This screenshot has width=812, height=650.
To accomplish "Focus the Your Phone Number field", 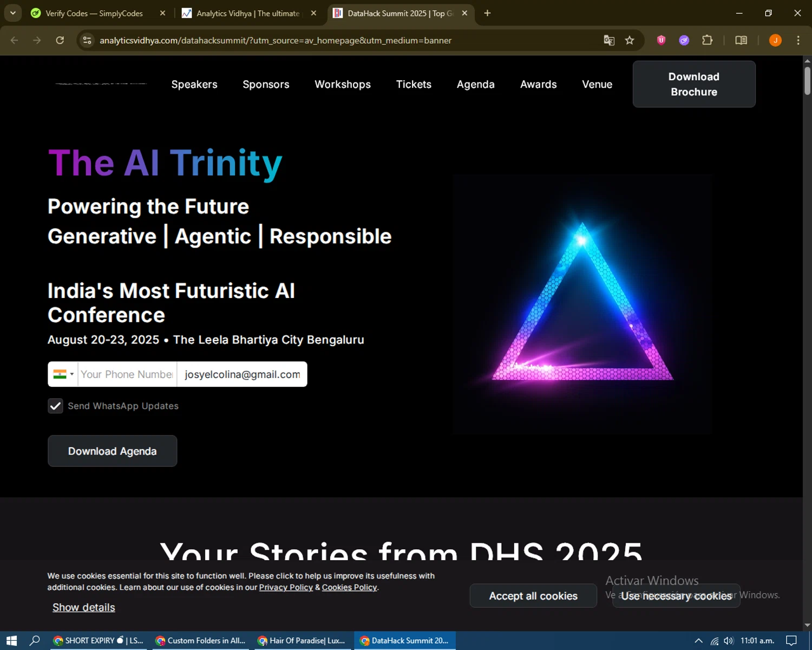I will 127,374.
